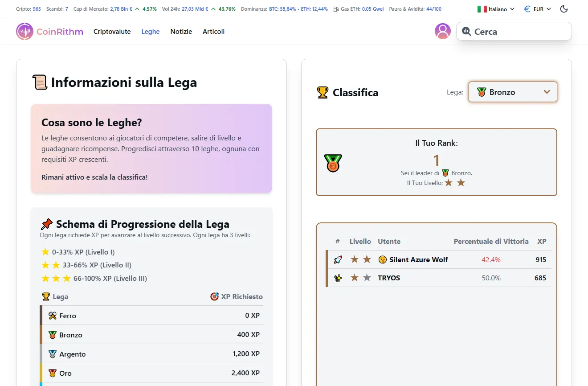Viewport: 588px width, 386px height.
Task: Click the trophy icon next to Classifica
Action: 322,92
